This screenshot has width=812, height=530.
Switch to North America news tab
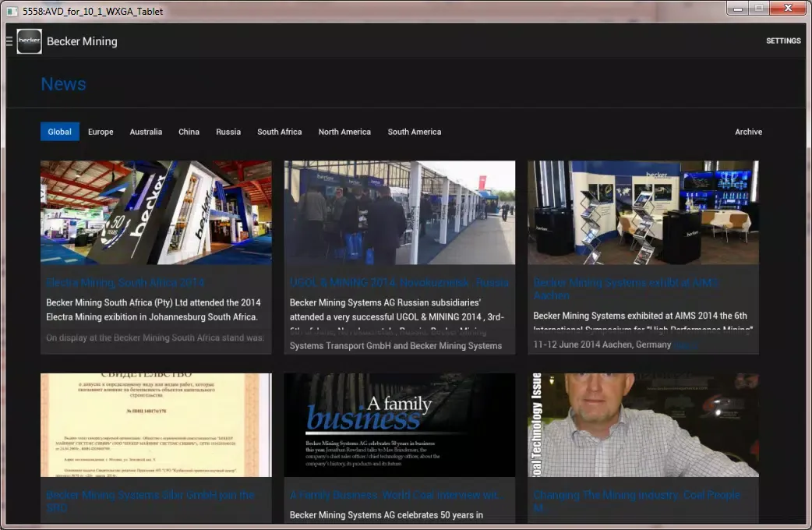coord(344,132)
